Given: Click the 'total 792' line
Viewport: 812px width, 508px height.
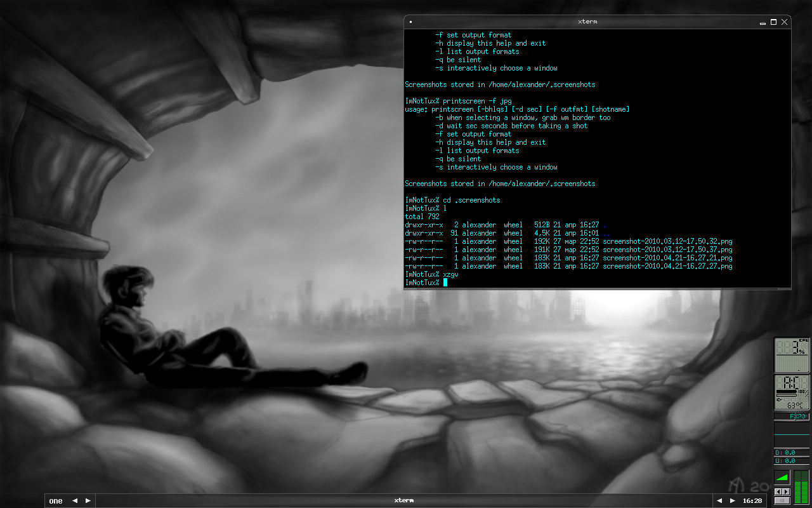Looking at the screenshot, I should 422,217.
